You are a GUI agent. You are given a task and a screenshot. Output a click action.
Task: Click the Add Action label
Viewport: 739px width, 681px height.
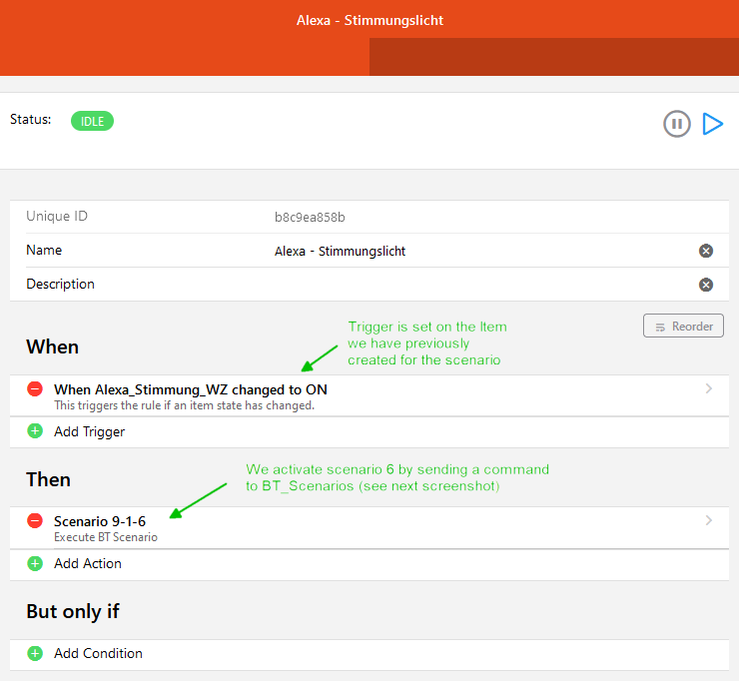pyautogui.click(x=88, y=564)
